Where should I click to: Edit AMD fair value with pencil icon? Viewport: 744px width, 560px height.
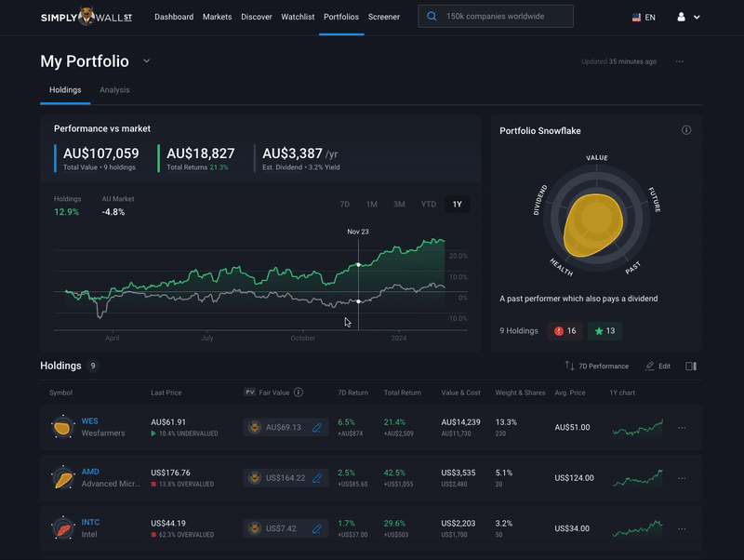[317, 478]
